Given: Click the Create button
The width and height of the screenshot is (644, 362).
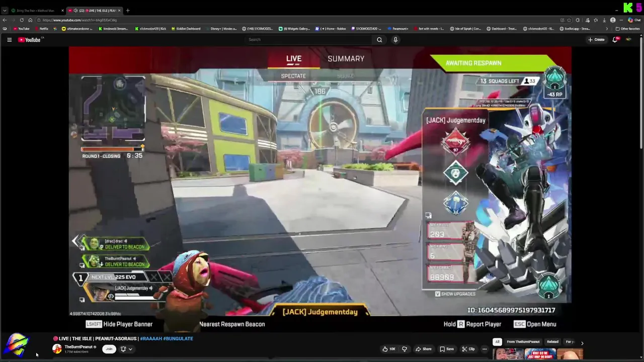Looking at the screenshot, I should tap(597, 40).
